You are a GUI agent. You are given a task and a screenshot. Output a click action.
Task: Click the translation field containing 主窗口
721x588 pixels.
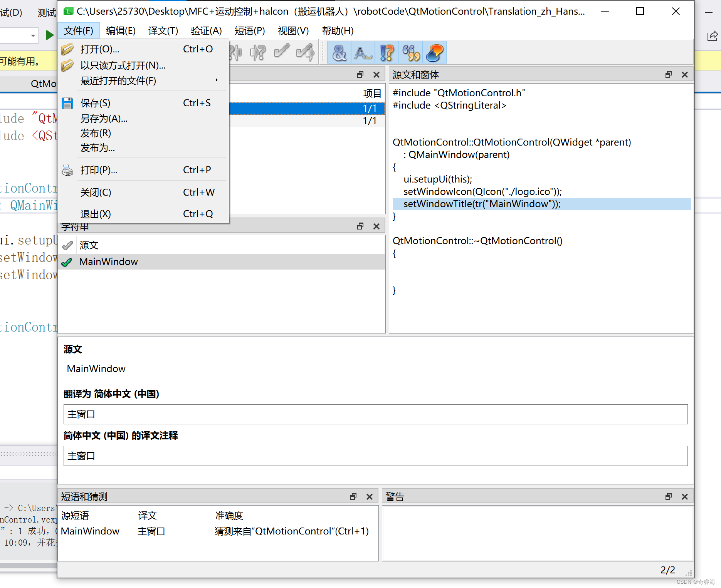pos(375,414)
